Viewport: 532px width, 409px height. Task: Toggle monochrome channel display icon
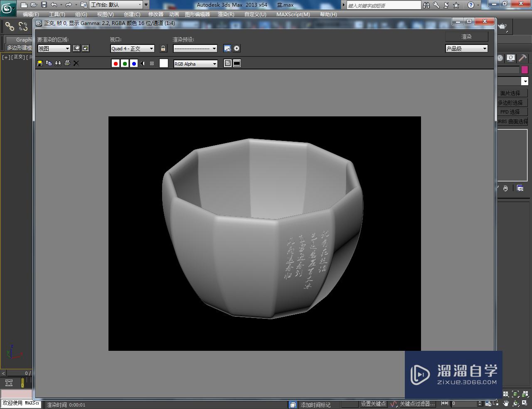(143, 63)
